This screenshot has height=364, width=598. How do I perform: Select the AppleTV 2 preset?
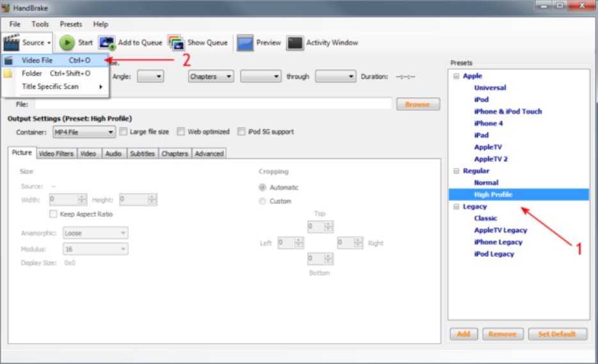point(491,159)
